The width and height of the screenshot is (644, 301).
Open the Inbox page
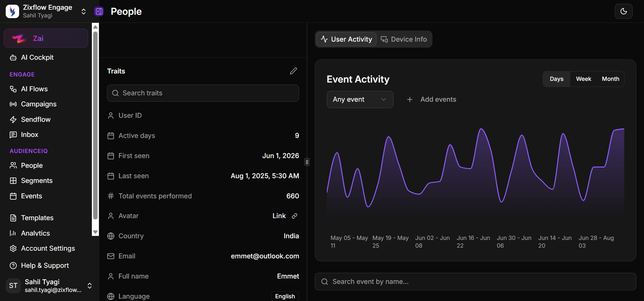tap(30, 135)
